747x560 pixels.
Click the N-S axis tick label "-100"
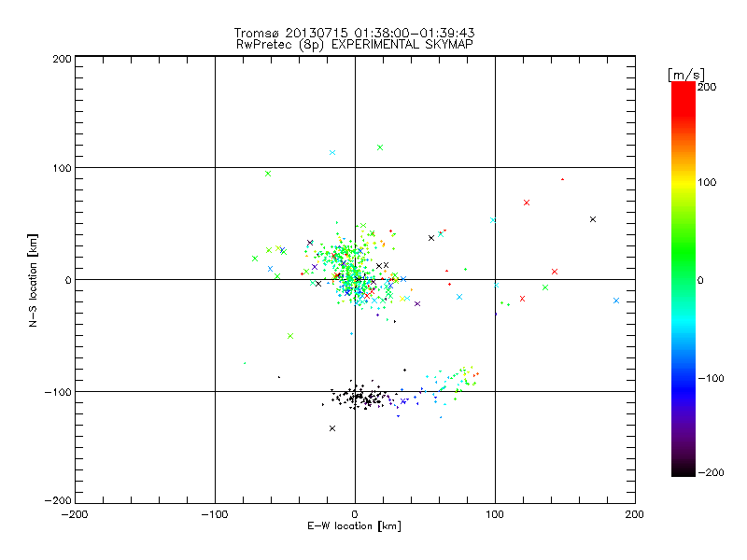58,392
